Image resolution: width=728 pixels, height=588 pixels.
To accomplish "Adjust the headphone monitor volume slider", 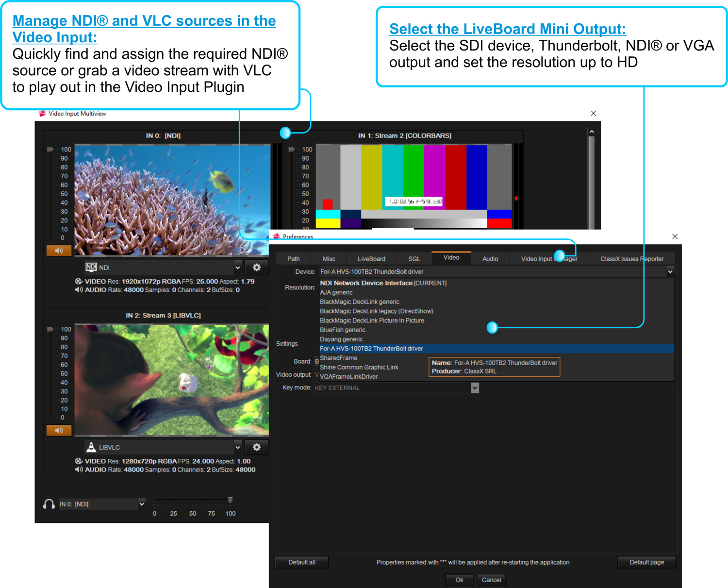I will (230, 500).
